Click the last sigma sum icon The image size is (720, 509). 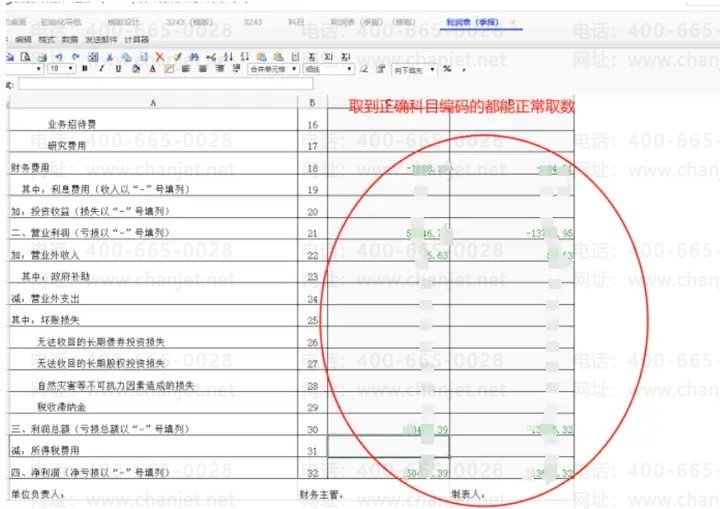point(345,57)
